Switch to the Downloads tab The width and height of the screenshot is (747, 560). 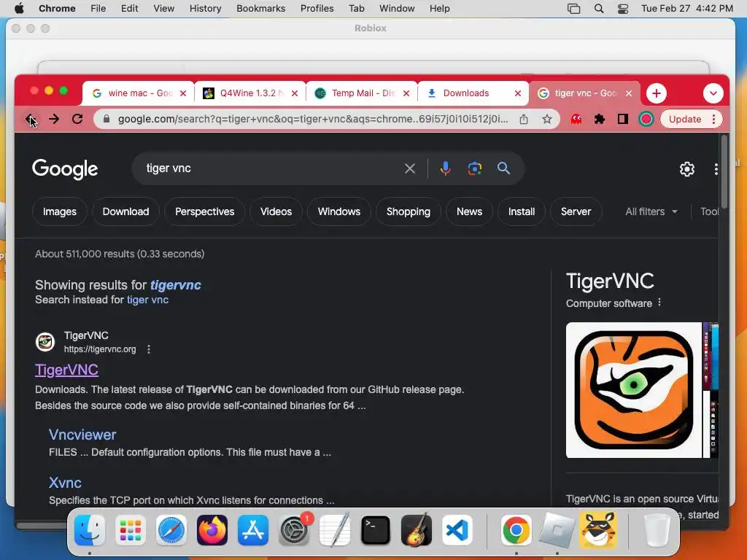473,93
